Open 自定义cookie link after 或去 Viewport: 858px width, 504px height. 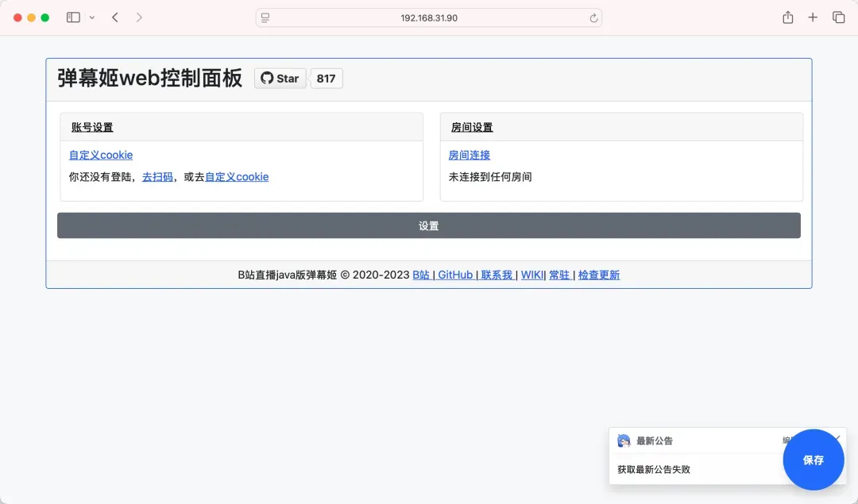pyautogui.click(x=237, y=176)
